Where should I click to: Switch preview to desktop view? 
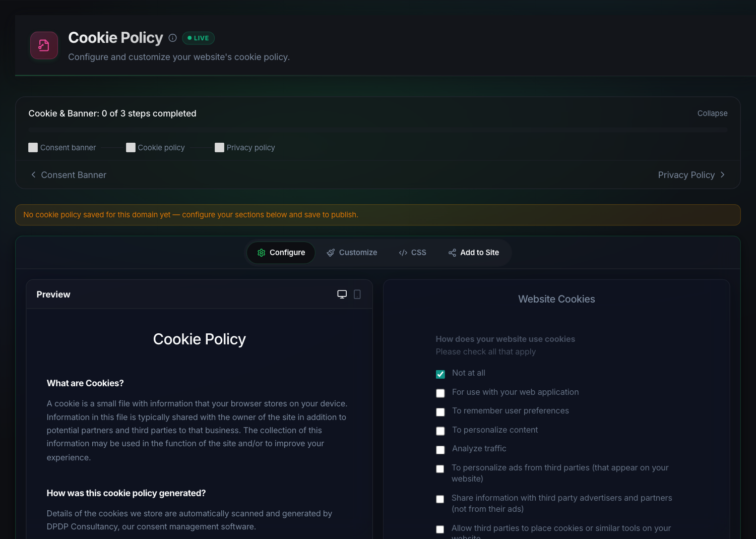point(342,294)
